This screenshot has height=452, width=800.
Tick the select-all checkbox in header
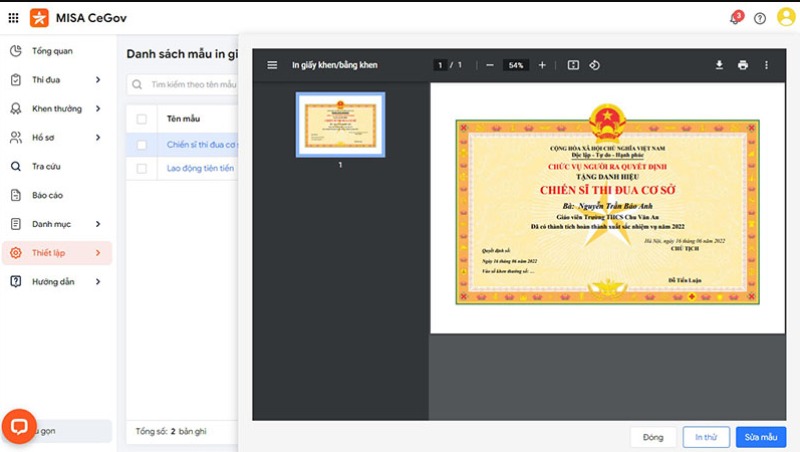pyautogui.click(x=142, y=119)
